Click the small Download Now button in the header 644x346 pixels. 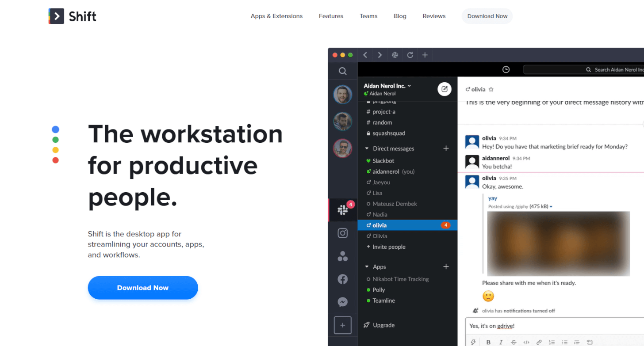click(x=487, y=16)
